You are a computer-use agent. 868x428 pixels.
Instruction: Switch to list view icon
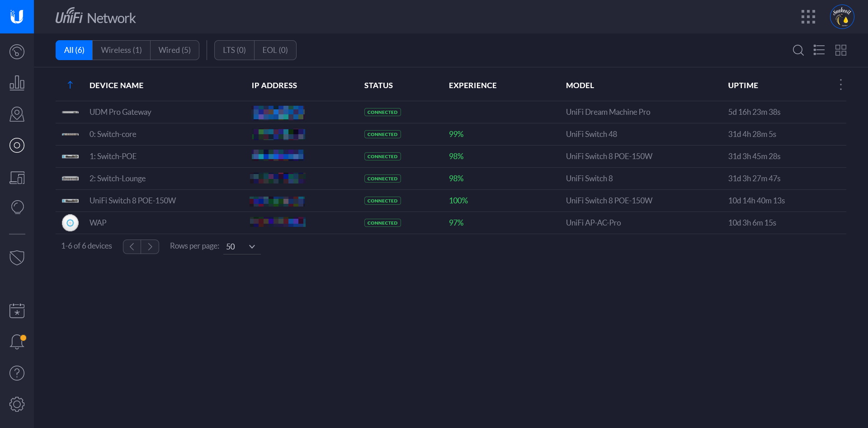[x=819, y=50]
